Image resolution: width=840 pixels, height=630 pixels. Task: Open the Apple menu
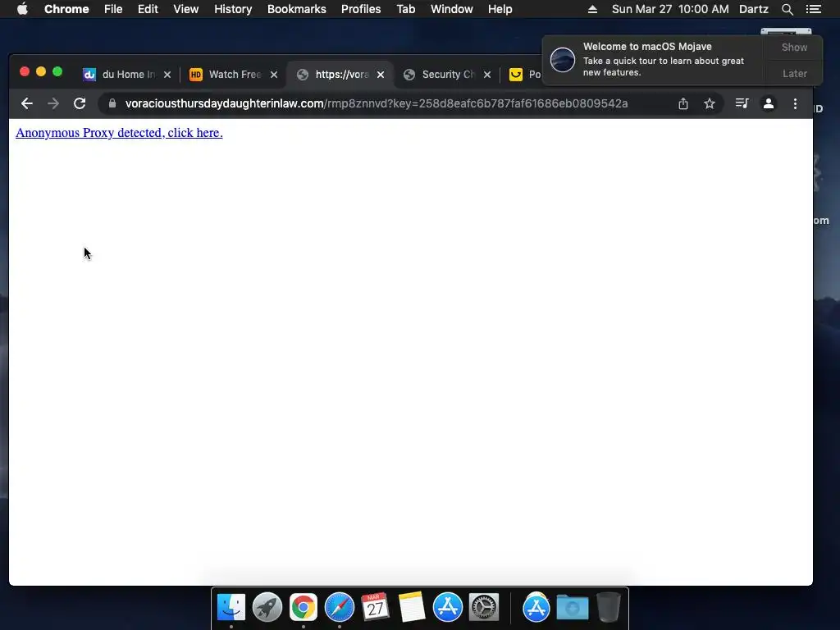click(22, 9)
